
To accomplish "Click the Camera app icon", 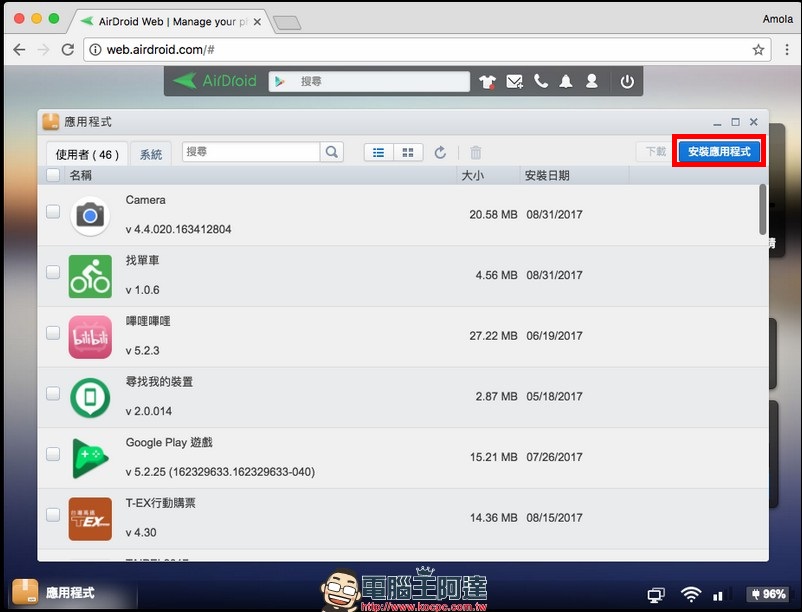I will (90, 215).
